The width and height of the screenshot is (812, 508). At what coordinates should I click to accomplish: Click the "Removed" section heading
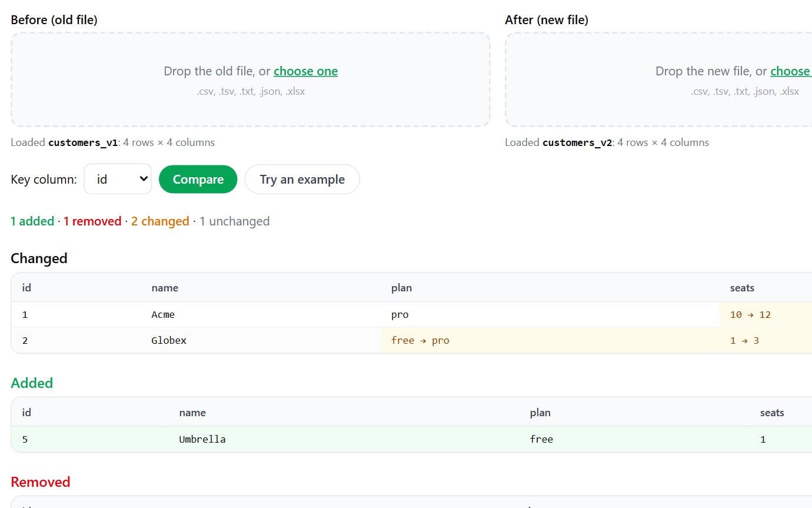click(x=41, y=482)
